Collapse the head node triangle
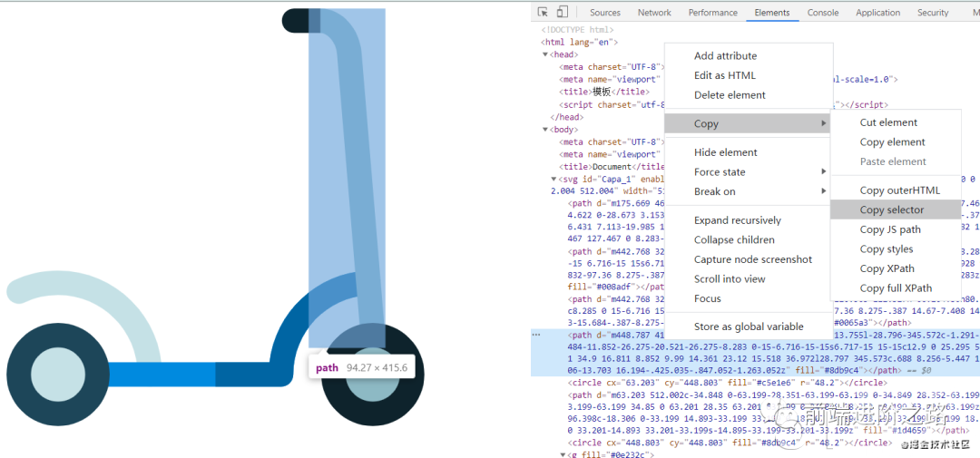Viewport: 980px width, 458px height. [545, 55]
